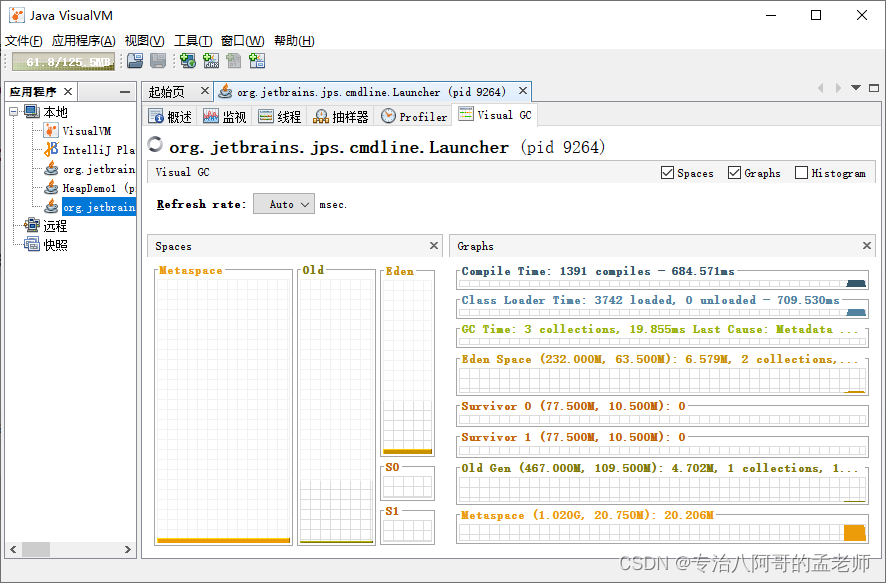Click the GC Time graph
This screenshot has height=583, width=886.
point(662,341)
